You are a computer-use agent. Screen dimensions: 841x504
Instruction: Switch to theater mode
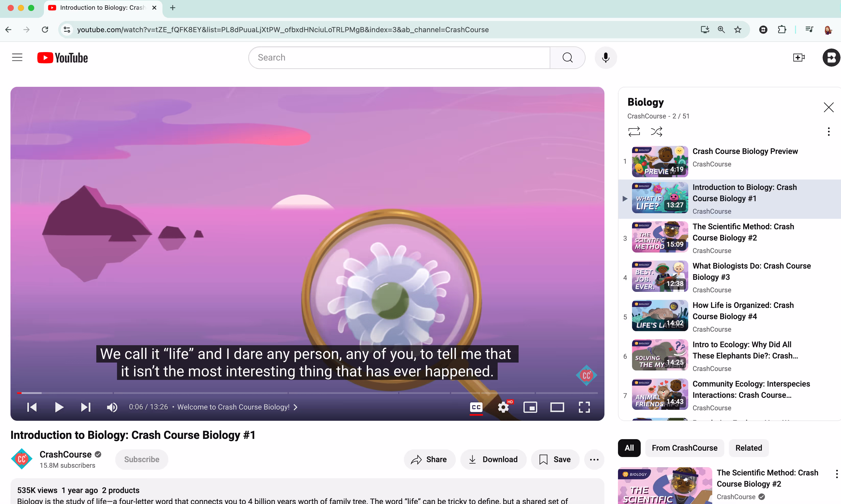tap(557, 407)
